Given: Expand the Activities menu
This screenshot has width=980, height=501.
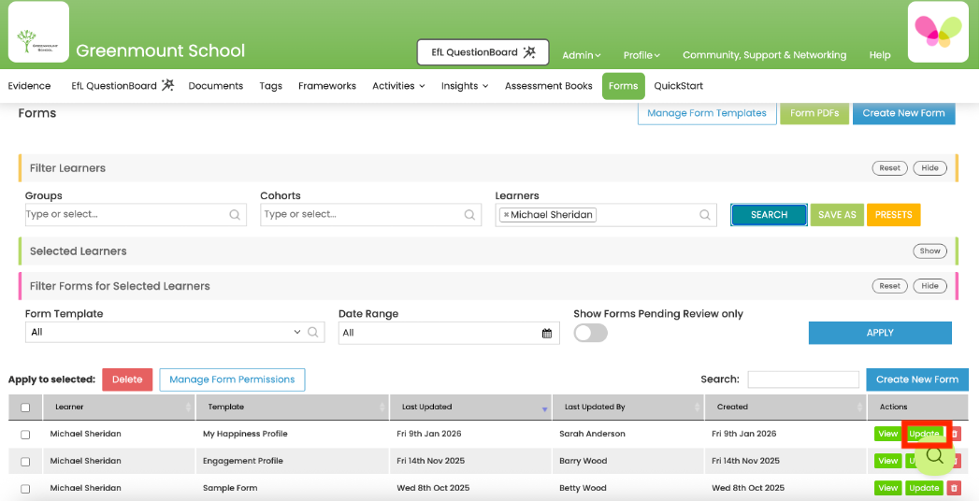Looking at the screenshot, I should click(398, 86).
